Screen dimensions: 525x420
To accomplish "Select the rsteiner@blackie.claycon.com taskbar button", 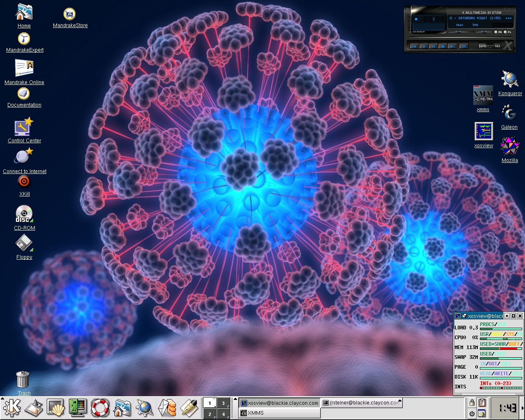I will click(x=361, y=403).
